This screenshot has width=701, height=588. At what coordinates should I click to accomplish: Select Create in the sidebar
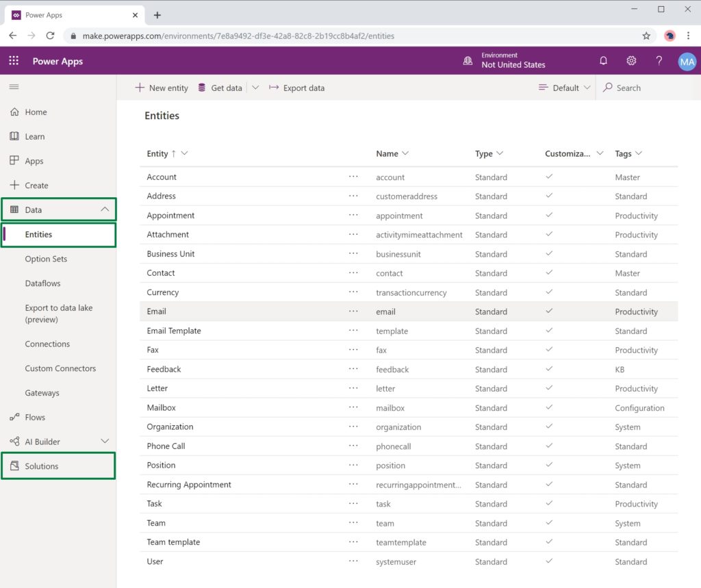coord(58,185)
